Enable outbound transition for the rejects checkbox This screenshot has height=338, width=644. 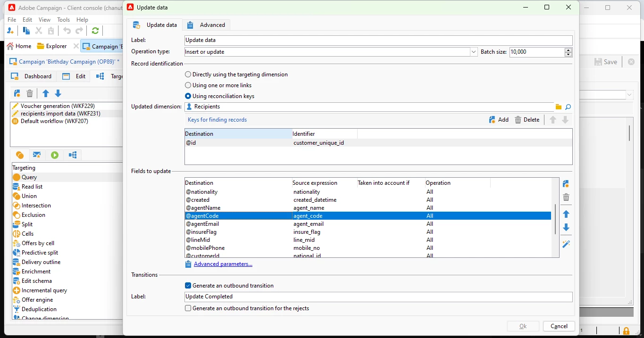[x=188, y=308]
